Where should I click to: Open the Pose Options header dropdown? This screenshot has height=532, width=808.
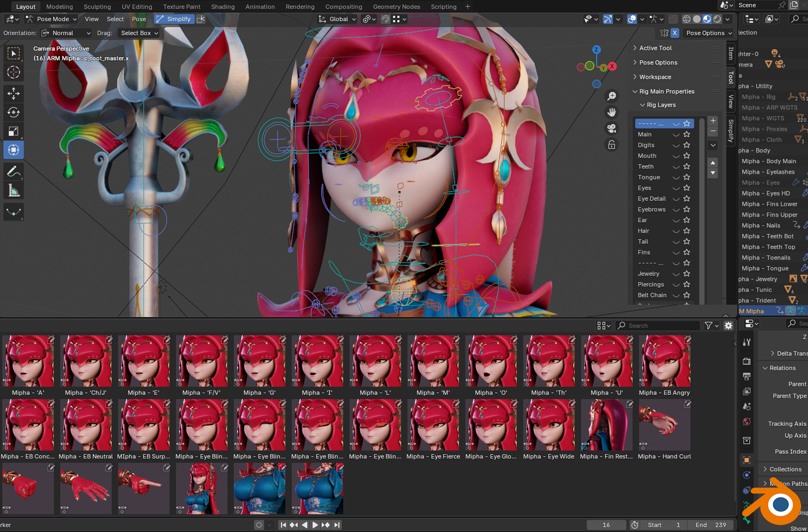tap(709, 33)
